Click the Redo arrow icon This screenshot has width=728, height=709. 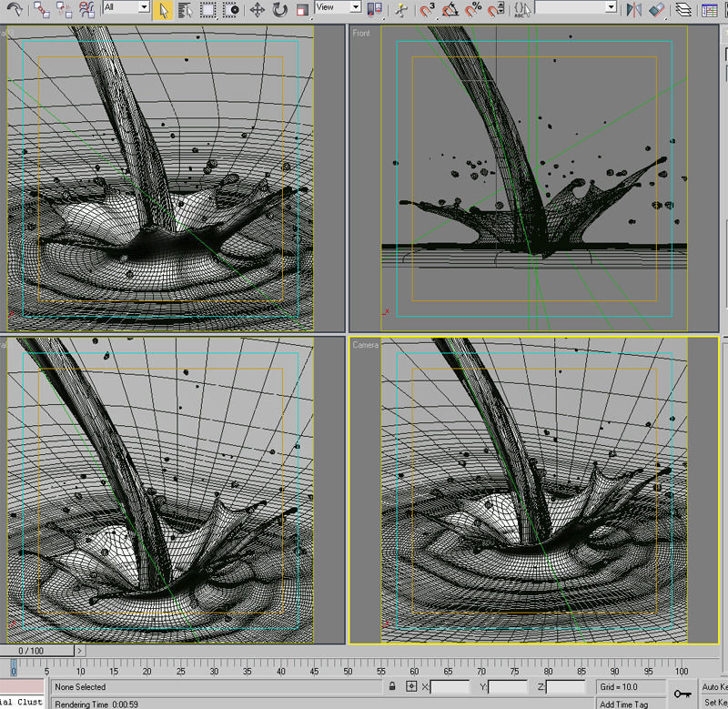tap(15, 9)
